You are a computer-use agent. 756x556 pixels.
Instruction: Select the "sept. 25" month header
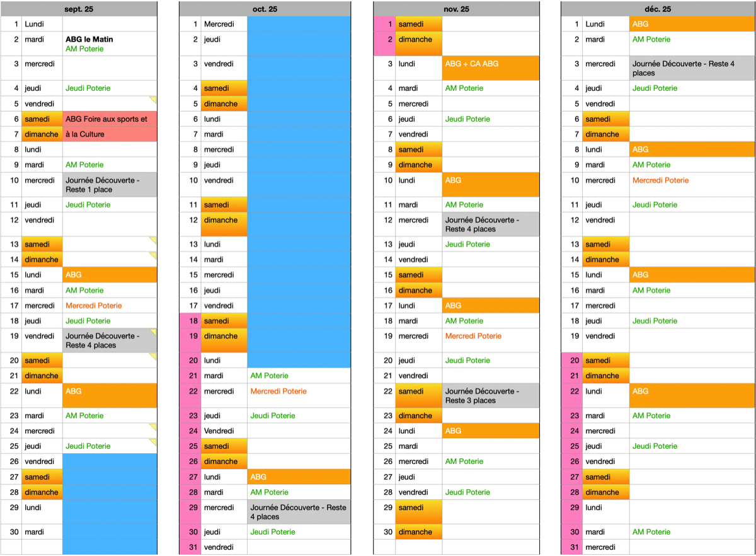(x=79, y=9)
